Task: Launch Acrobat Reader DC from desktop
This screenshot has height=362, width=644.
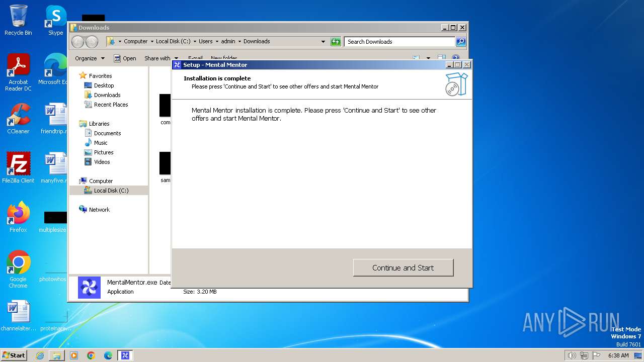Action: click(18, 72)
